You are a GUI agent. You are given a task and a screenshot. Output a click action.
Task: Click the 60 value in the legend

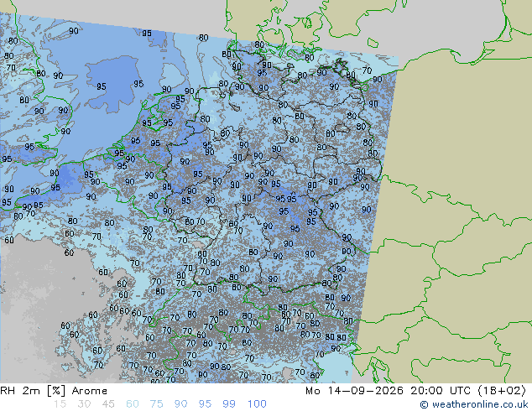[133, 404]
